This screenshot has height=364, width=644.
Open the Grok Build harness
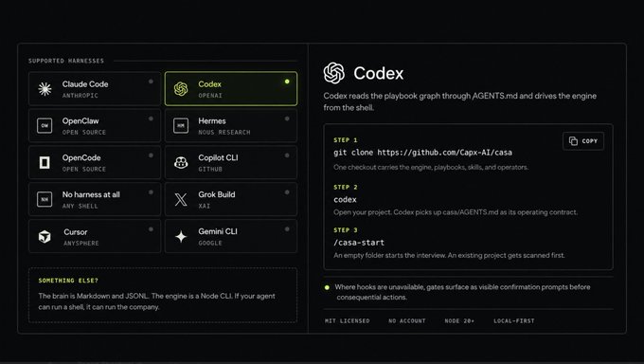(x=231, y=199)
